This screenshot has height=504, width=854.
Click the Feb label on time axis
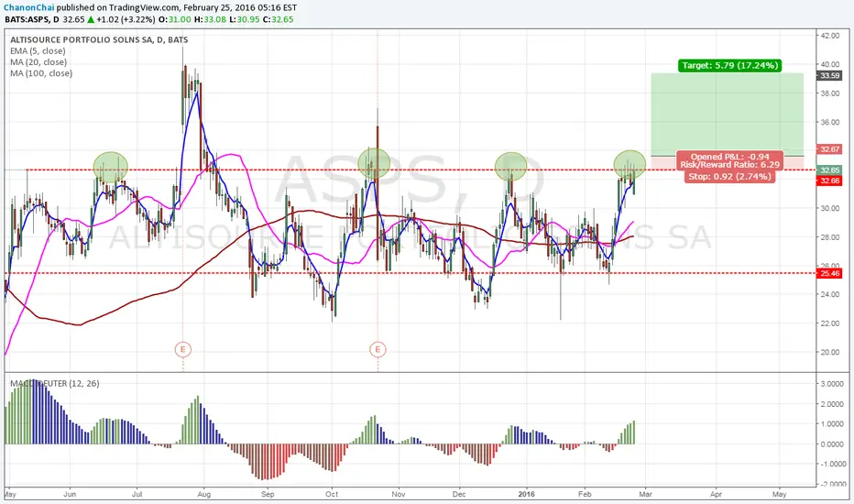click(585, 494)
